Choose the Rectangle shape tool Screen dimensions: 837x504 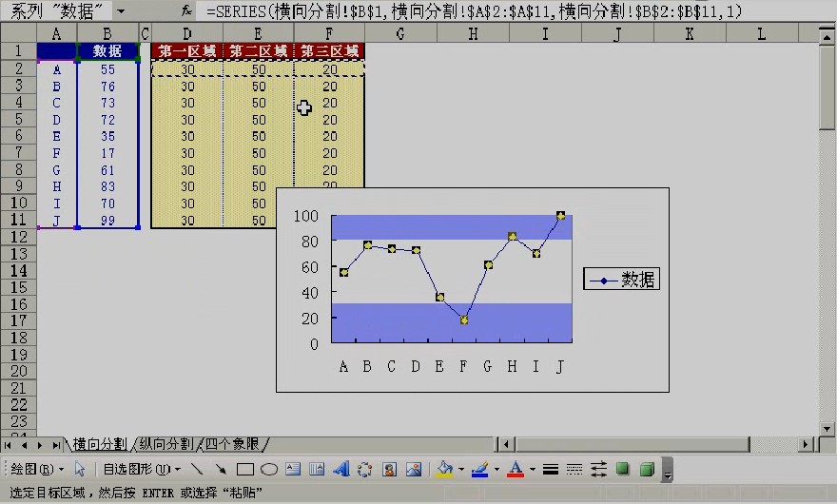245,470
